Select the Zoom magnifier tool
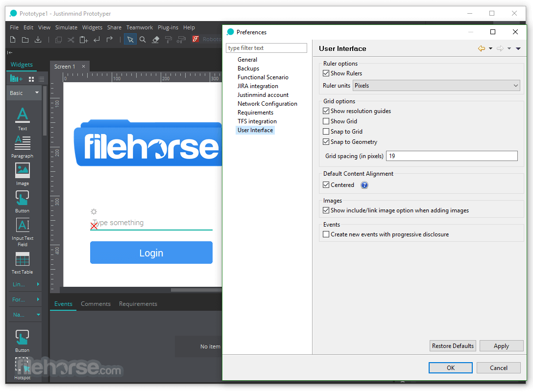This screenshot has width=533, height=392. 143,40
